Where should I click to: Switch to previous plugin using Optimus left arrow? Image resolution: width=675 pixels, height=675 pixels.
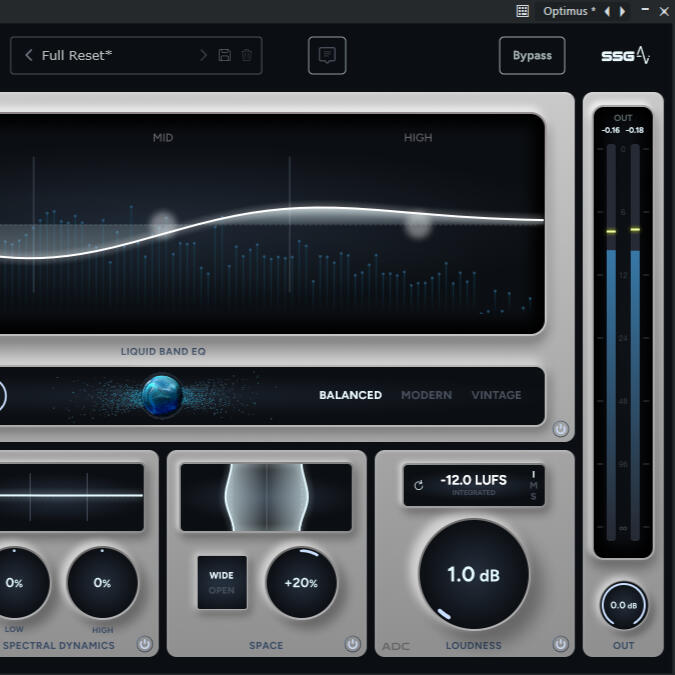(x=607, y=11)
